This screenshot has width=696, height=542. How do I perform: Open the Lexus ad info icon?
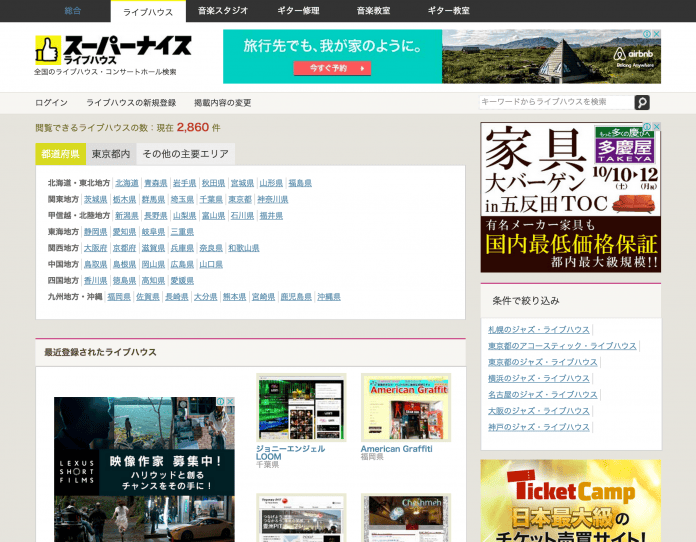click(221, 401)
